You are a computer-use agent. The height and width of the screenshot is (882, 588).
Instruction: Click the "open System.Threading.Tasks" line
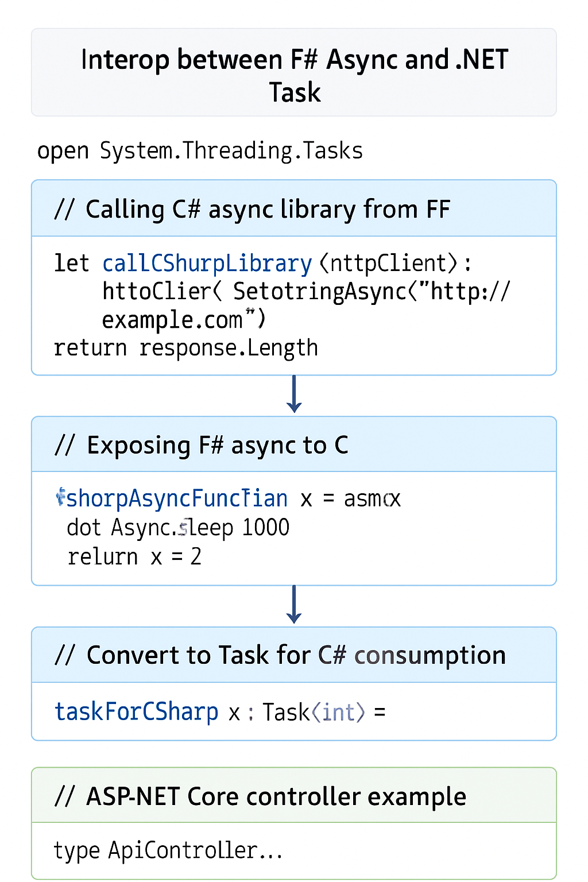point(200,151)
